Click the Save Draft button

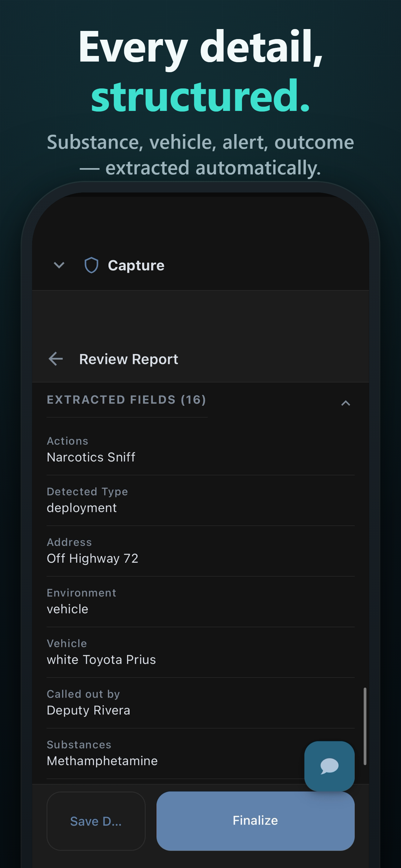tap(96, 821)
